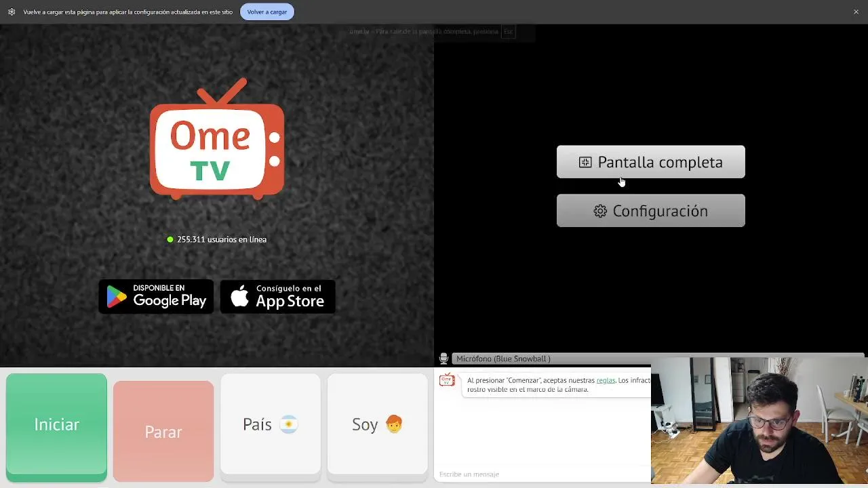The width and height of the screenshot is (868, 488).
Task: Click the Volver a cargar button
Action: [x=267, y=12]
